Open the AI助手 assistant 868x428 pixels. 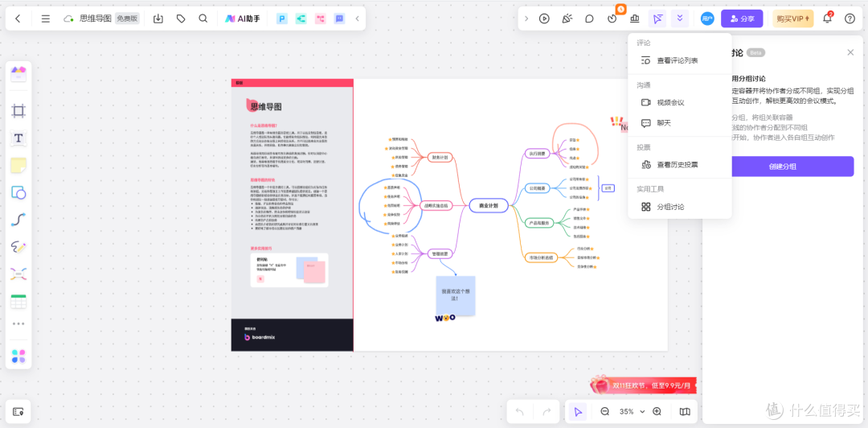click(243, 19)
